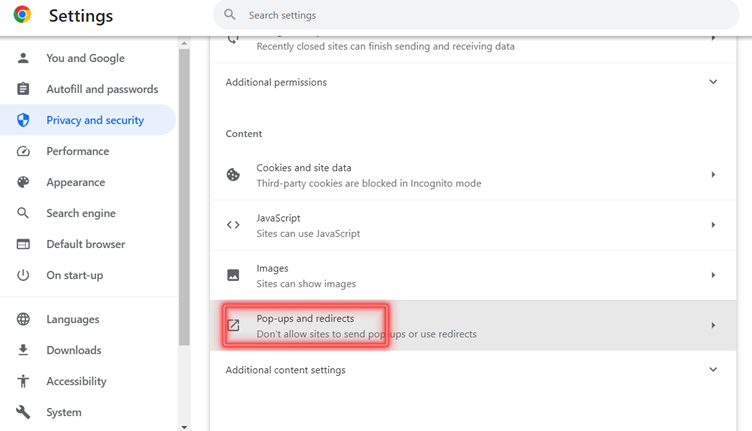Click Additional content settings heading
Viewport: 752px width, 431px height.
285,370
